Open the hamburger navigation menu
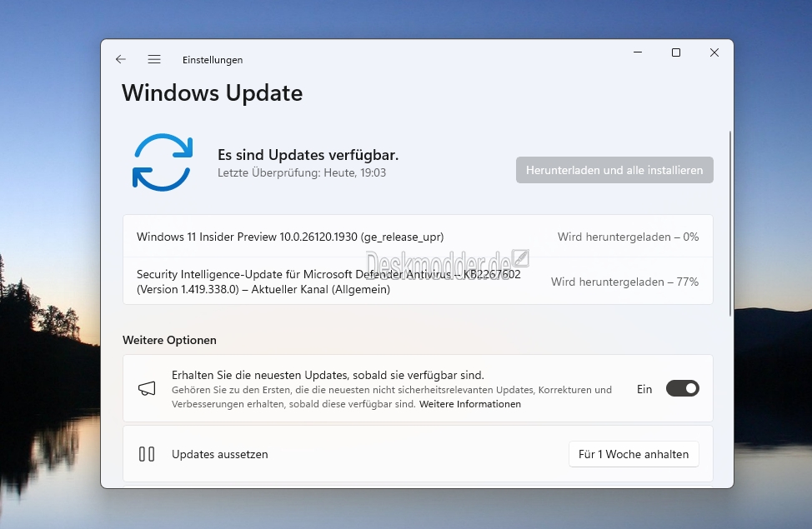Screen dimensions: 812x529 coord(153,59)
